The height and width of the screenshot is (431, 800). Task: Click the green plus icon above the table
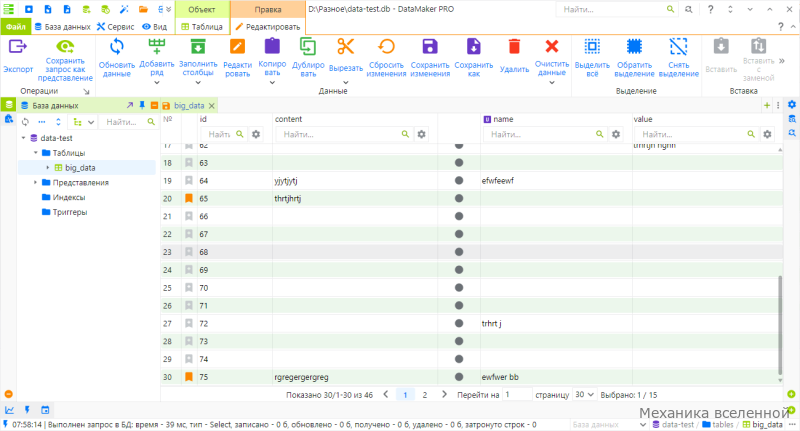tap(767, 105)
